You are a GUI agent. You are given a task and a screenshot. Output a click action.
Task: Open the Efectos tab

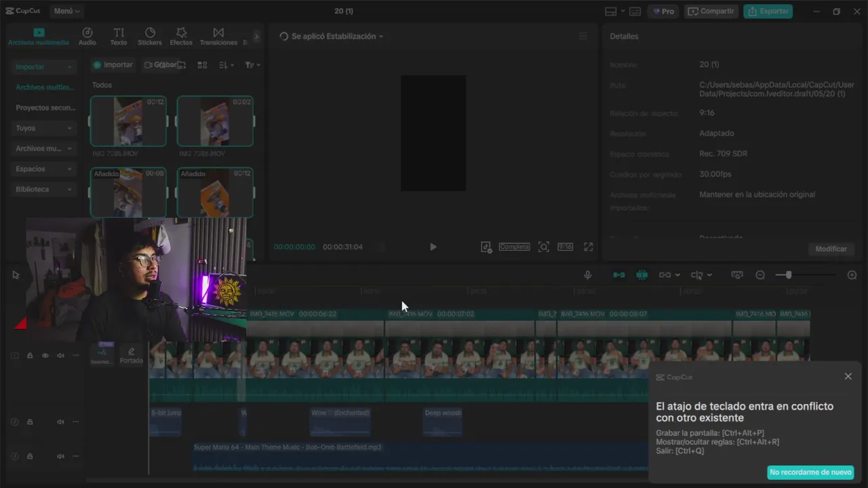[181, 37]
